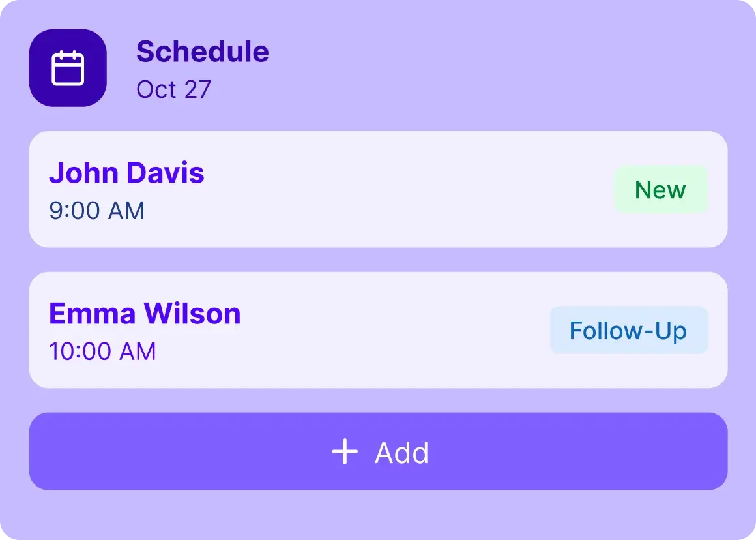Click the lavender margin below the Add button

378,515
